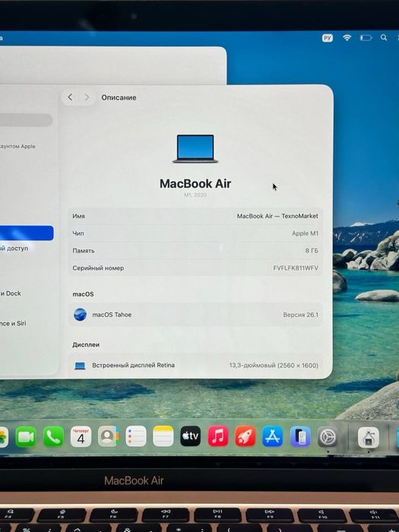Click the Чип row label
The height and width of the screenshot is (532, 399).
(x=78, y=233)
